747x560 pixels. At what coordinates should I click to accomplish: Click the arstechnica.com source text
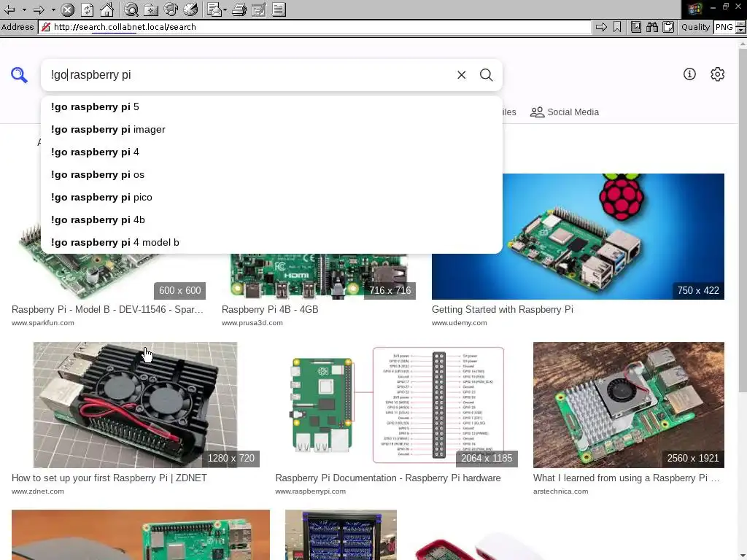(561, 491)
